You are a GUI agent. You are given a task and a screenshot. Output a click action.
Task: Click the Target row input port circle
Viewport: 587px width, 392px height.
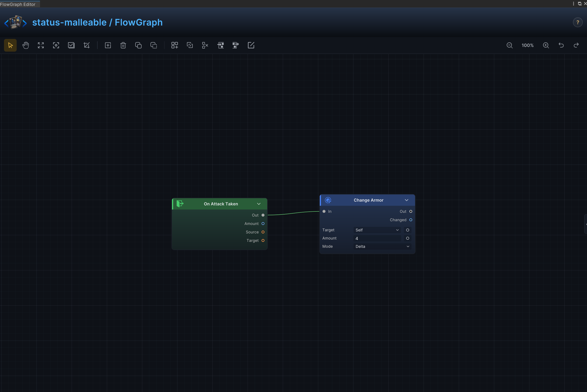click(408, 230)
